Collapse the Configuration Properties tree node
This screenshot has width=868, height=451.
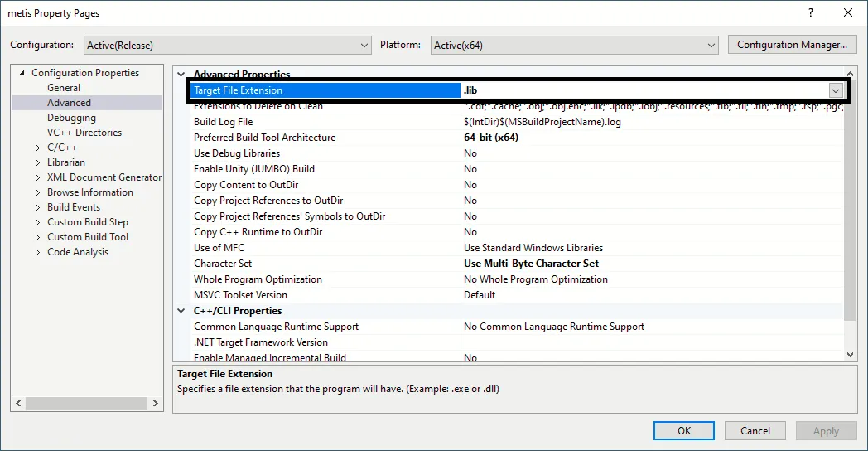coord(22,73)
